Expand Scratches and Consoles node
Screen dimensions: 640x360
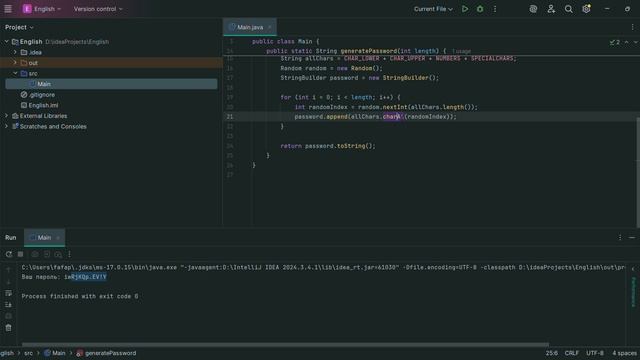pos(7,127)
